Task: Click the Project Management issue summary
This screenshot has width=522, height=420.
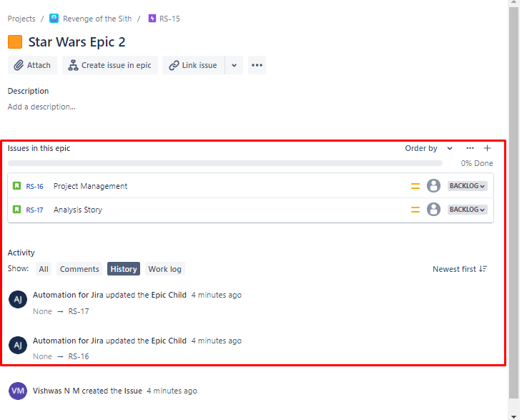Action: tap(90, 186)
